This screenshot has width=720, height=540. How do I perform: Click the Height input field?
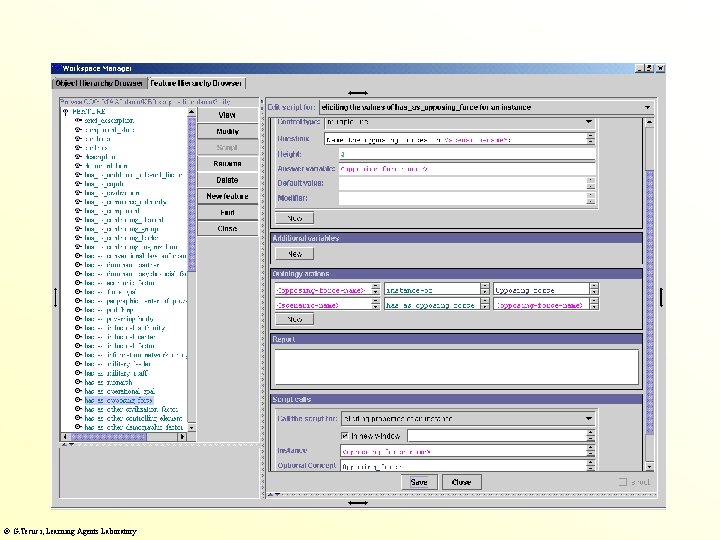(x=467, y=155)
